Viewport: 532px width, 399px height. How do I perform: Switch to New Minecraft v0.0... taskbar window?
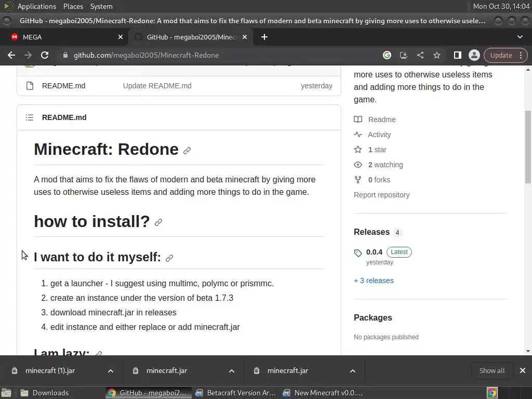[x=323, y=393]
